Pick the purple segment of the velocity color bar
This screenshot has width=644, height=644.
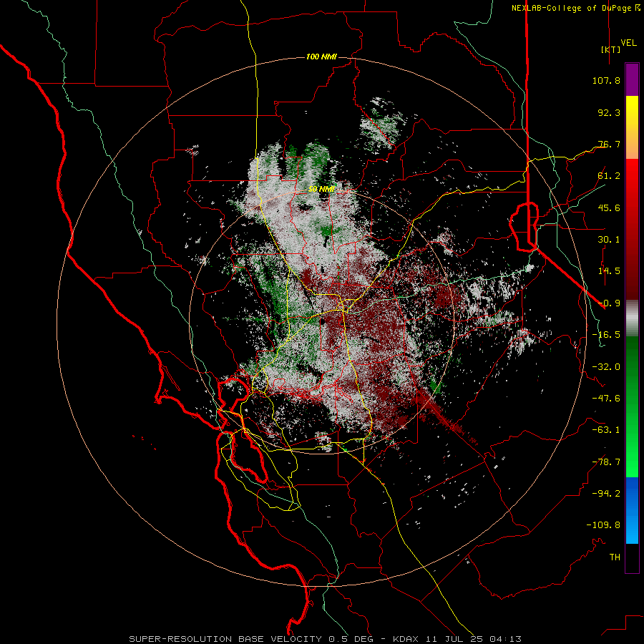click(632, 79)
